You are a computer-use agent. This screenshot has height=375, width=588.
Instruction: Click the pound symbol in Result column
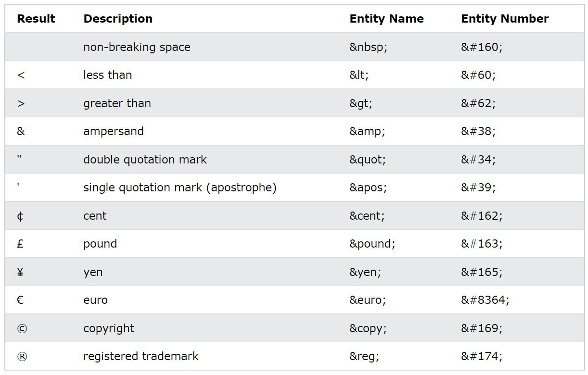pyautogui.click(x=20, y=244)
